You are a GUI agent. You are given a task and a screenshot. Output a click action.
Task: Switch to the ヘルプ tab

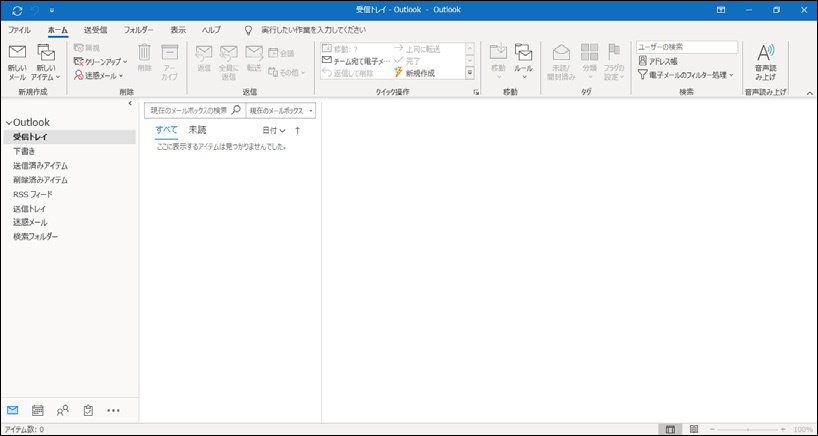211,30
